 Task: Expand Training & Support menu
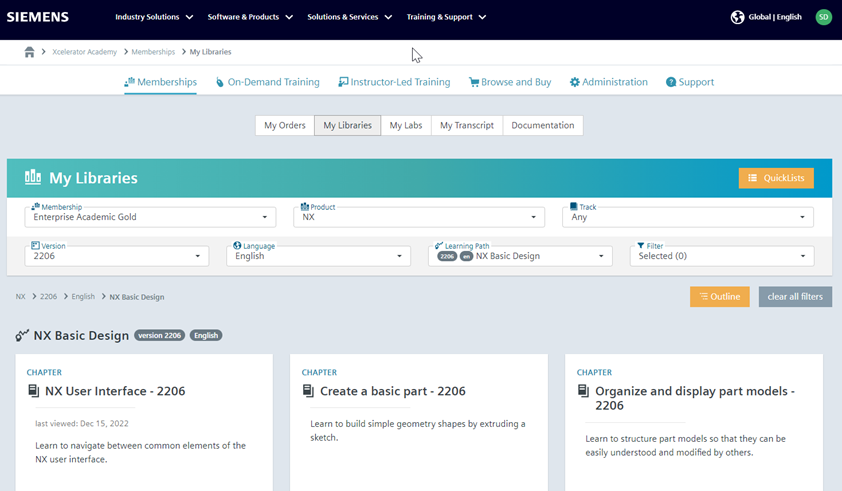(446, 17)
